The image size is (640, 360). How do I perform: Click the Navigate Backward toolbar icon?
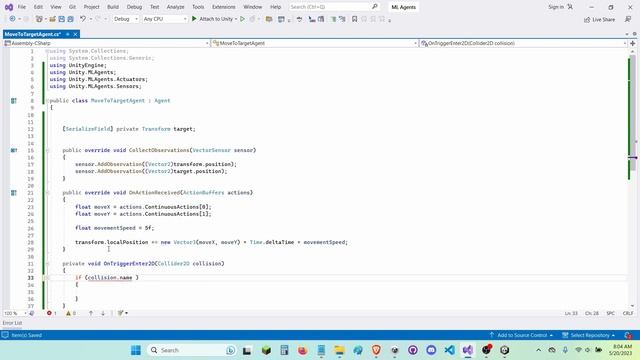click(x=12, y=19)
